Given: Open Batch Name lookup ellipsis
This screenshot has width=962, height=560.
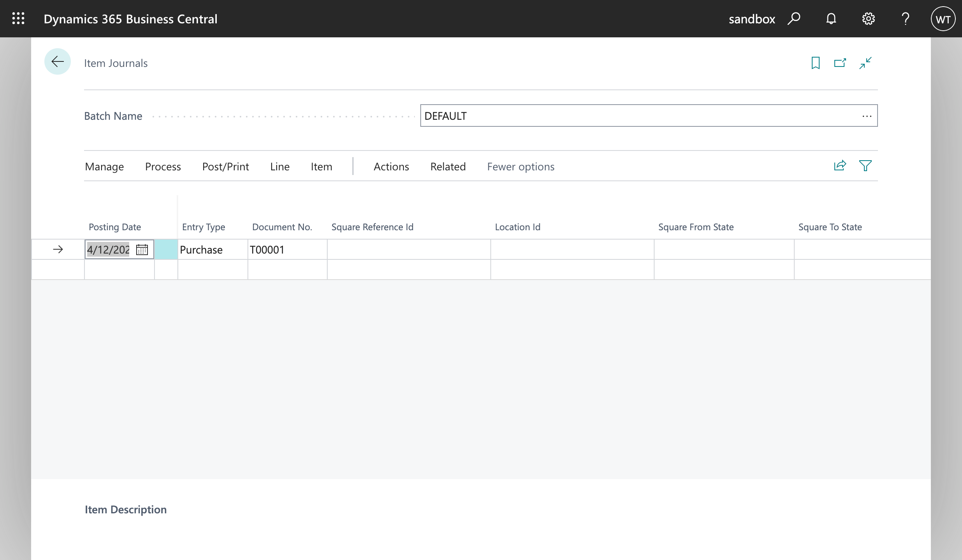Looking at the screenshot, I should pyautogui.click(x=867, y=116).
